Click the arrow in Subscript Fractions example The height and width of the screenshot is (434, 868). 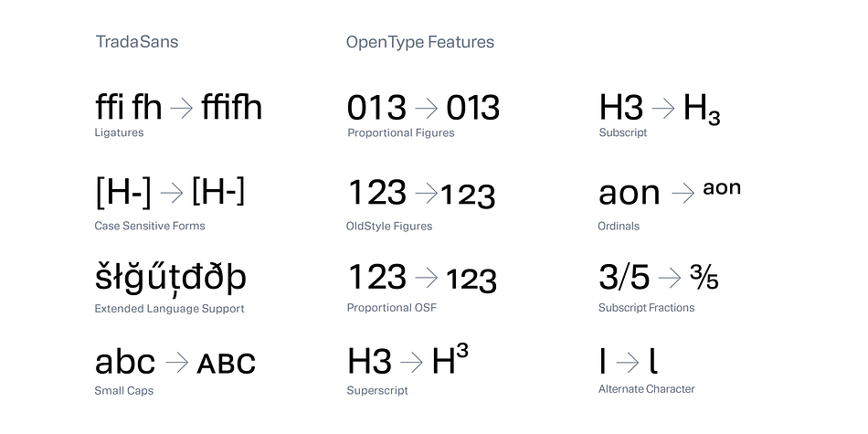pos(670,278)
